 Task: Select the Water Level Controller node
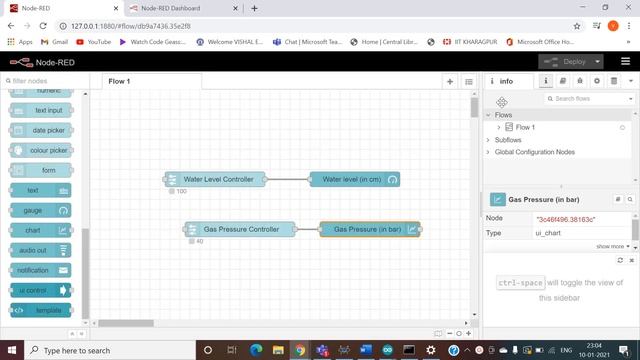pos(215,179)
